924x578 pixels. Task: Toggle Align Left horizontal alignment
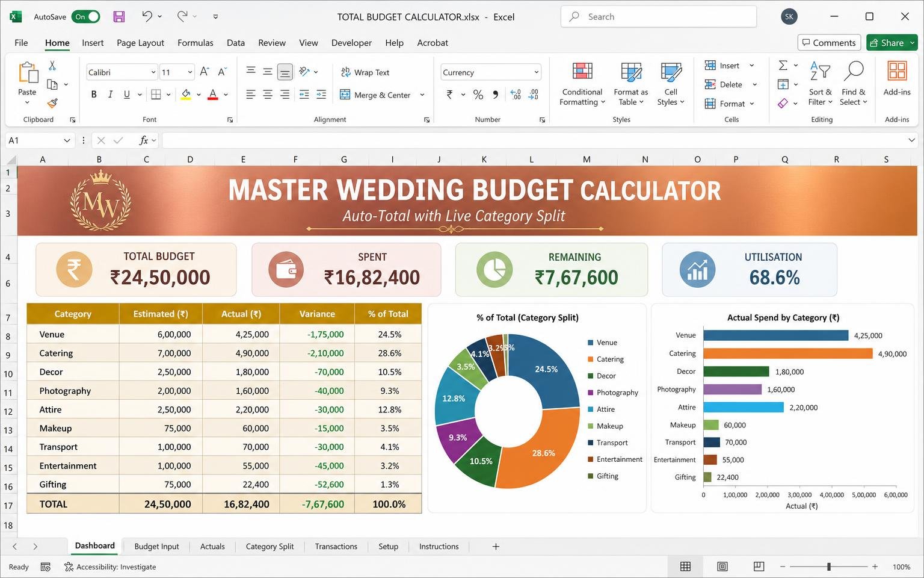tap(251, 95)
